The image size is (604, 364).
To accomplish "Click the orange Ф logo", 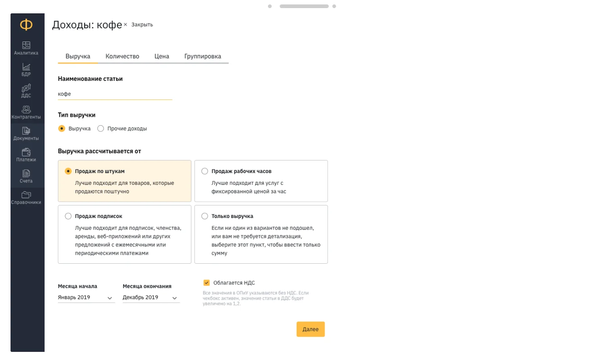I will pyautogui.click(x=26, y=25).
